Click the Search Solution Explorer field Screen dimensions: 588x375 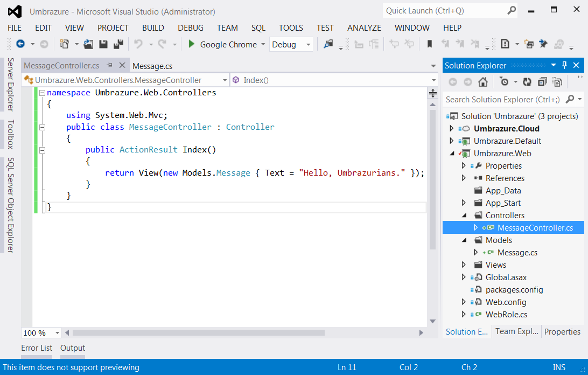(x=502, y=99)
